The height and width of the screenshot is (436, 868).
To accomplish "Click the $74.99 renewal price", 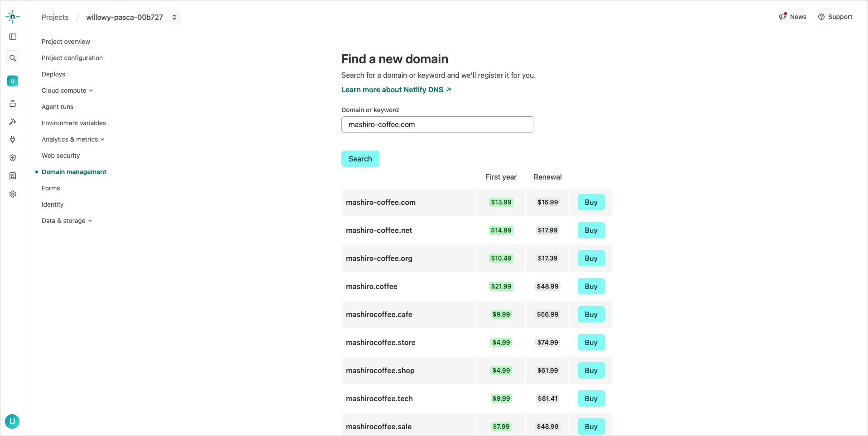I will click(547, 342).
